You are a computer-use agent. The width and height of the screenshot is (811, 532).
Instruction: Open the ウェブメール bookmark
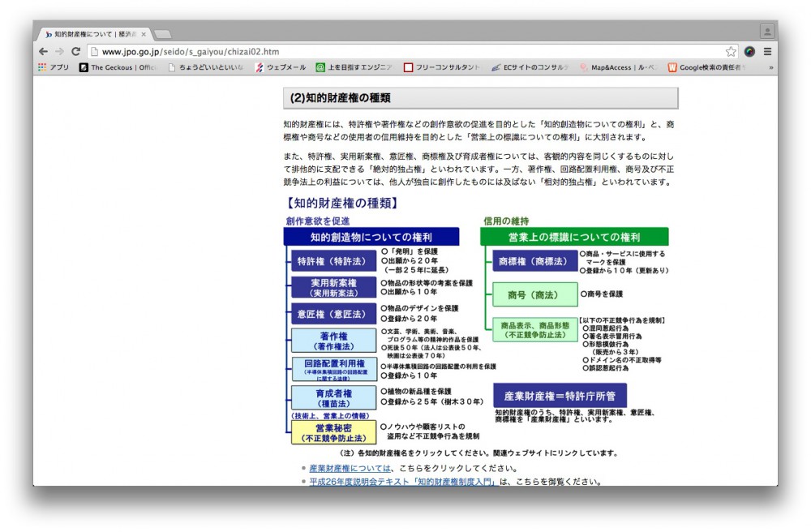pos(281,67)
